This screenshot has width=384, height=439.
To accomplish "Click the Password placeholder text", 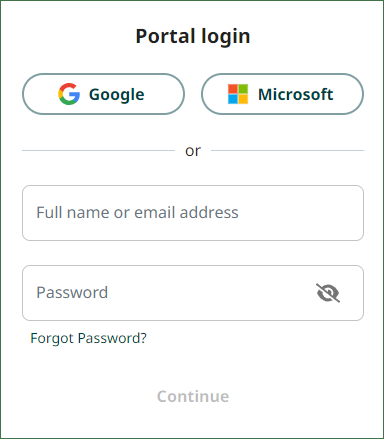I will [72, 293].
